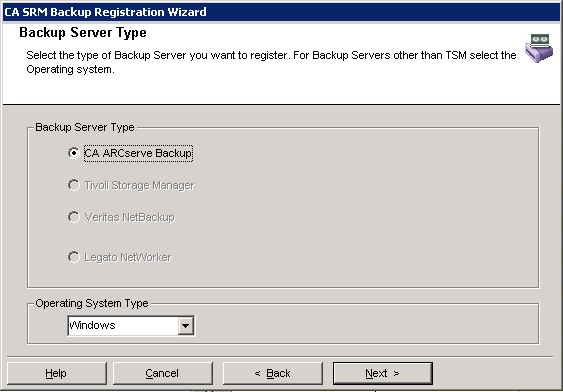Image resolution: width=563 pixels, height=392 pixels.
Task: Click the Windows combo box field
Action: click(x=131, y=326)
